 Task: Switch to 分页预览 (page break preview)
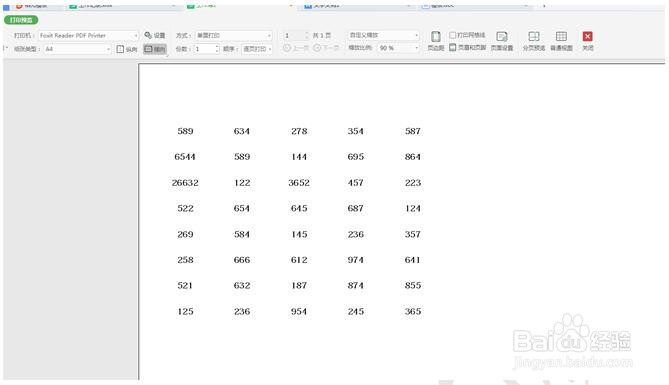click(534, 41)
